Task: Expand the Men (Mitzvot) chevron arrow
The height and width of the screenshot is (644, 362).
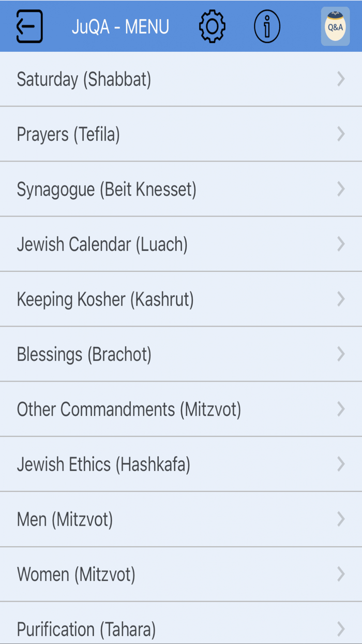Action: [341, 519]
